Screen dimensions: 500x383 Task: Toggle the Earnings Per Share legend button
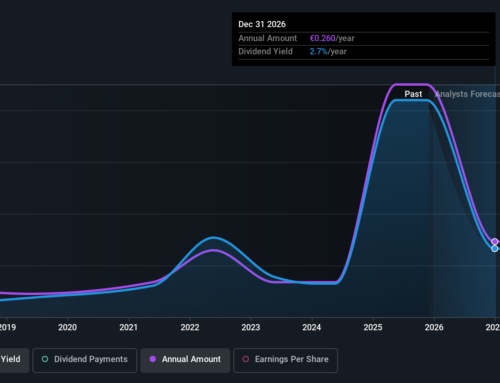click(285, 360)
